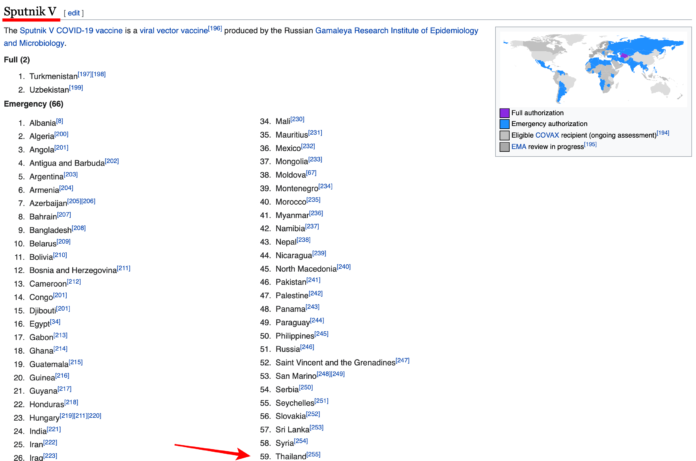Click citation 247 next to Saint Vincent and Grenadines
The image size is (696, 461).
(403, 360)
